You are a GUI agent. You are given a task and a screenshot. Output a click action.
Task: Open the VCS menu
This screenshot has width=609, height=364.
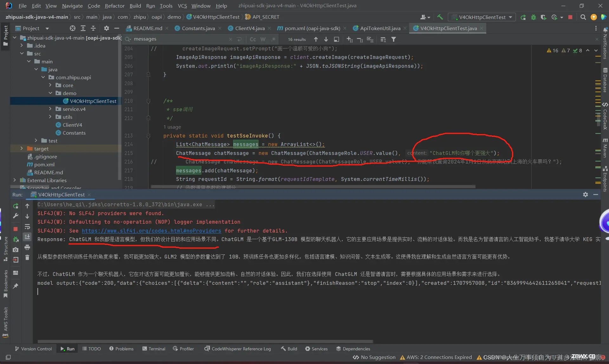coord(182,6)
